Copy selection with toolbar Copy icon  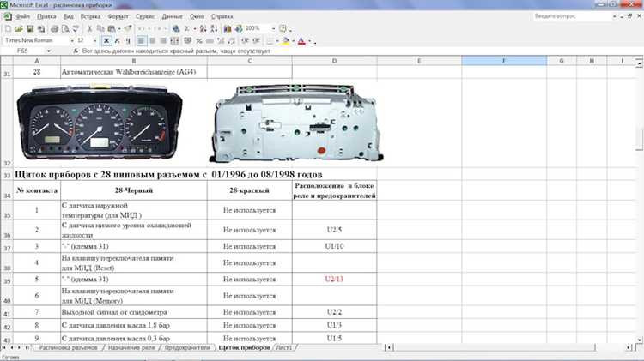pos(100,28)
